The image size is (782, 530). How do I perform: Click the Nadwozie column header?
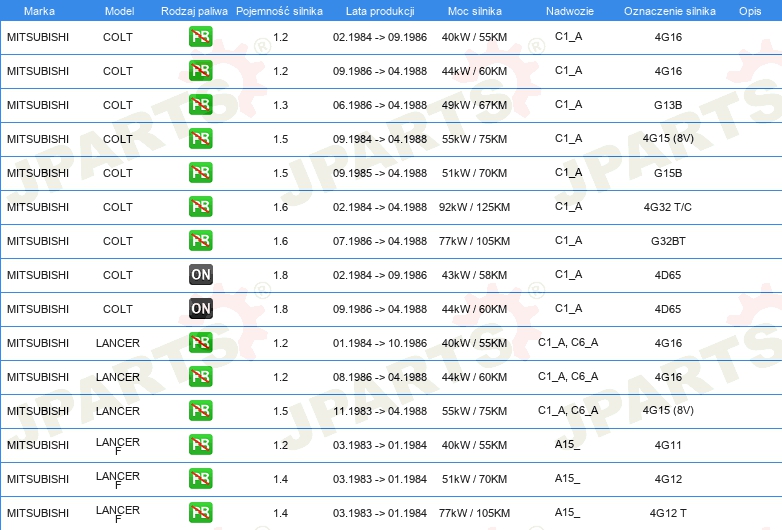570,11
